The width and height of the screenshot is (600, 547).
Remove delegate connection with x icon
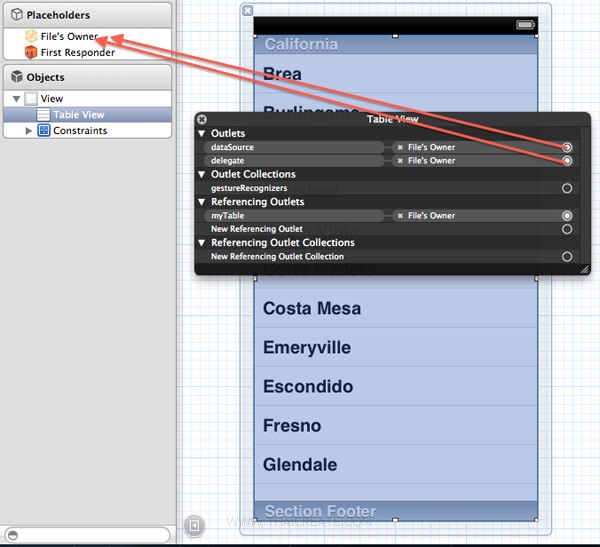click(400, 161)
